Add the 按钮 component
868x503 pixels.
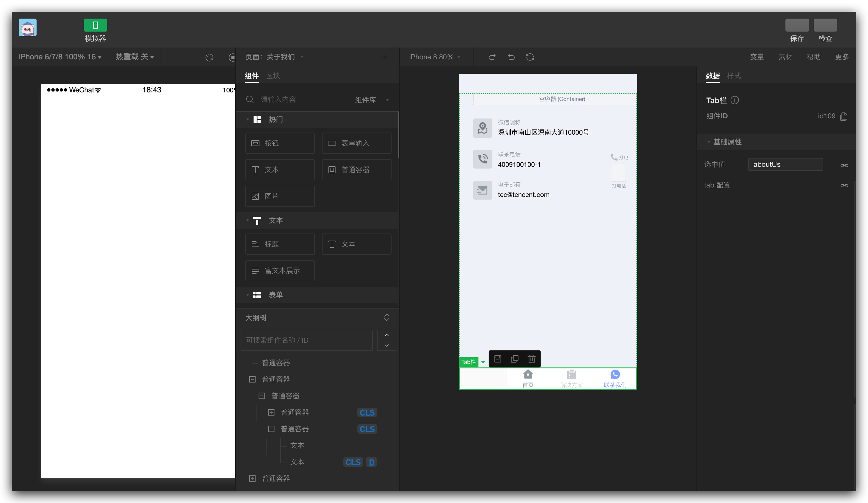coord(280,143)
